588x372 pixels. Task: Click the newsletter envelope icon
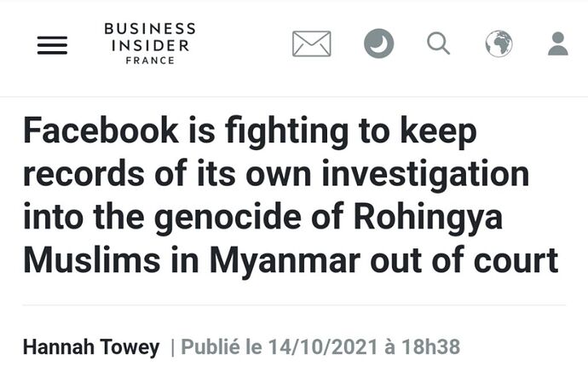pos(311,44)
